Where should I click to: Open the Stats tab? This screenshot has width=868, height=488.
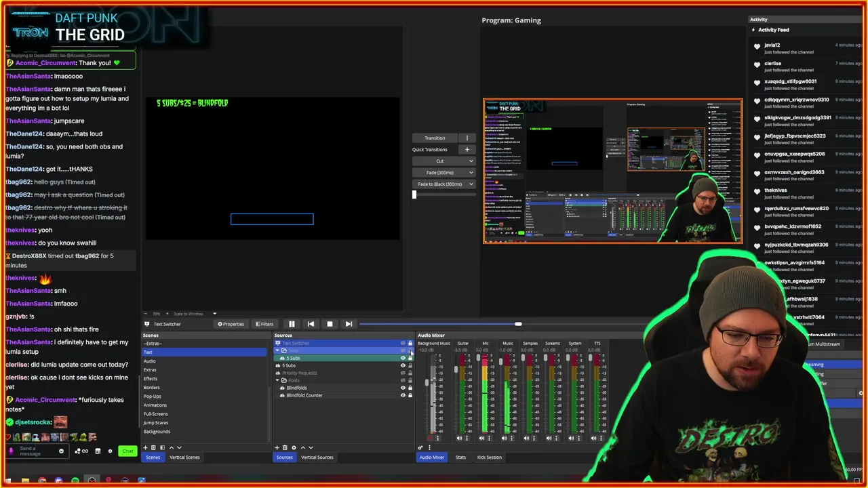coord(460,457)
